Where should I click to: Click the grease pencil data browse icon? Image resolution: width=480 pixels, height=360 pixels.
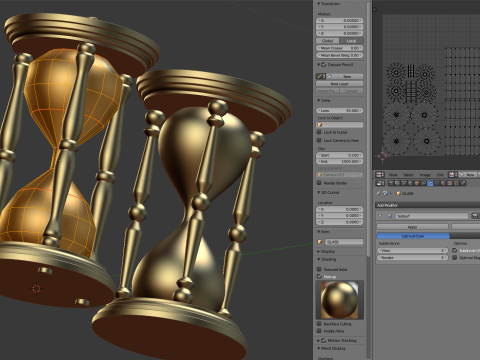click(x=321, y=76)
